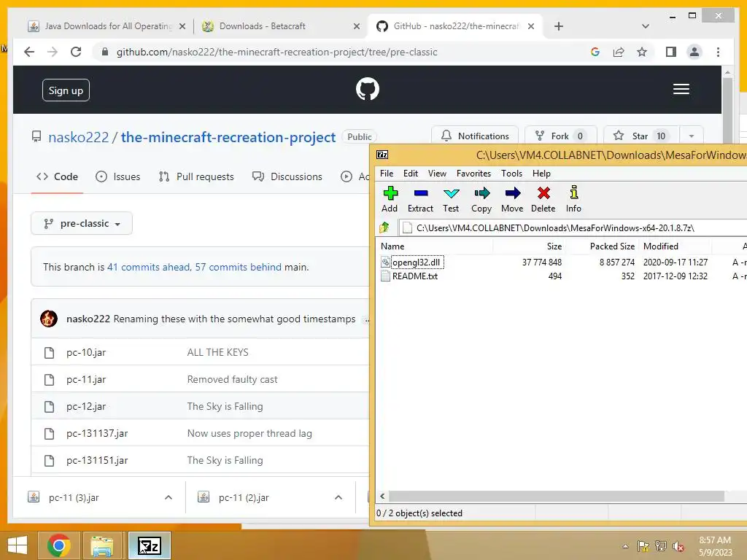
Task: Click the 7-Zip horizontal scrollbar
Action: (x=557, y=496)
